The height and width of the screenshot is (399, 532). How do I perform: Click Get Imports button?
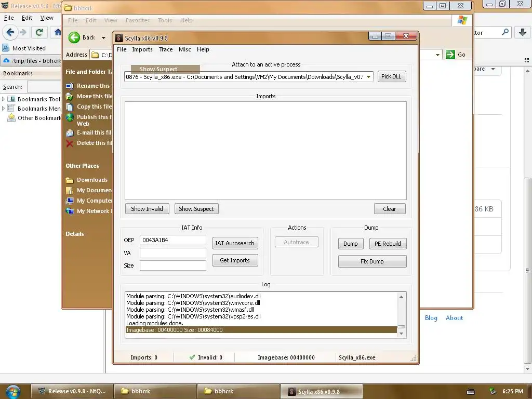(235, 260)
